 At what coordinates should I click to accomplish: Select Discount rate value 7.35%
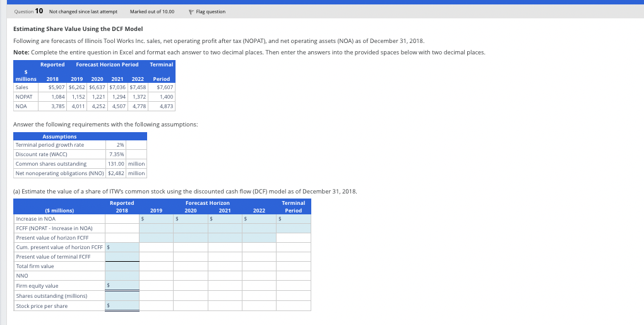coord(117,154)
